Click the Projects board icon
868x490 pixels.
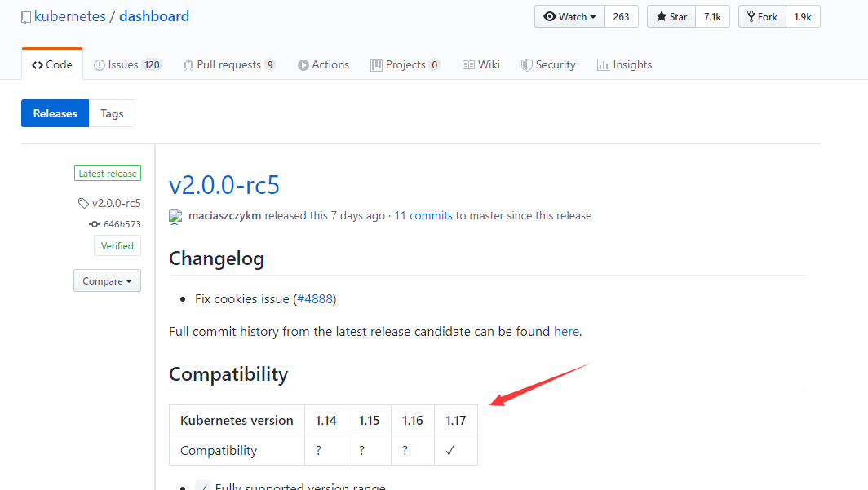(376, 65)
